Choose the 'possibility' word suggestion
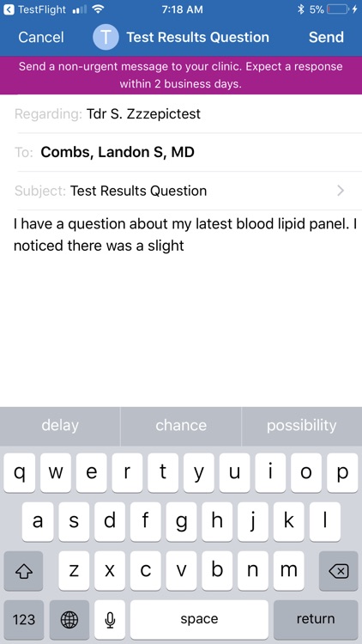 click(x=302, y=426)
